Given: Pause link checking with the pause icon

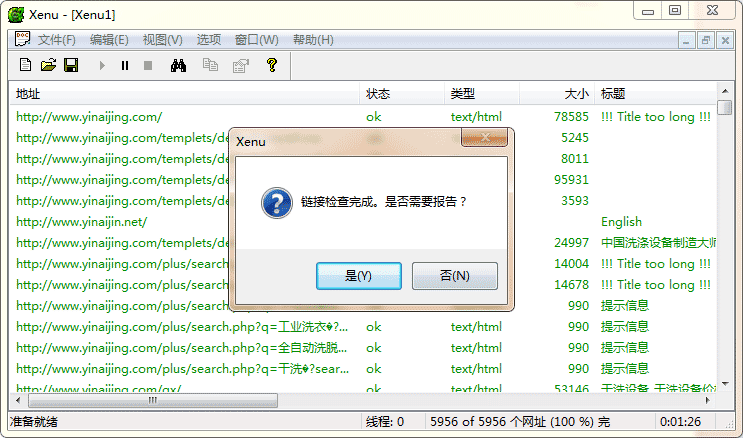Looking at the screenshot, I should 125,65.
